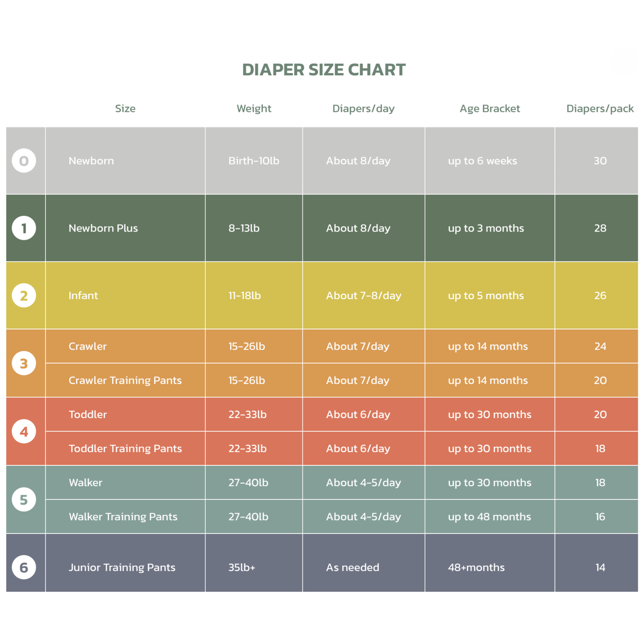Select the Junior Training Pants cell
The height and width of the screenshot is (644, 644).
click(x=122, y=567)
